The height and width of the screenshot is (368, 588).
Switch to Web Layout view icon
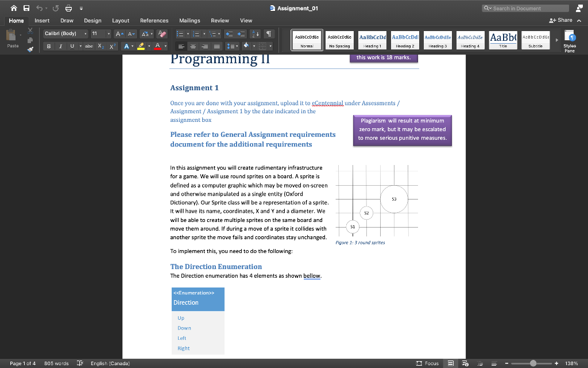click(465, 363)
